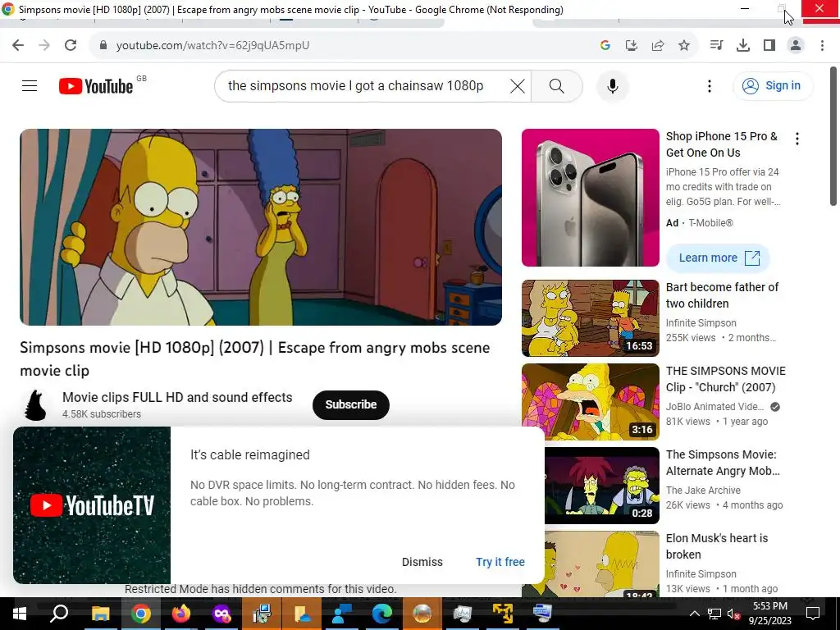This screenshot has height=630, width=840.
Task: Subscribe to Movie clips FULL HD channel
Action: click(351, 404)
